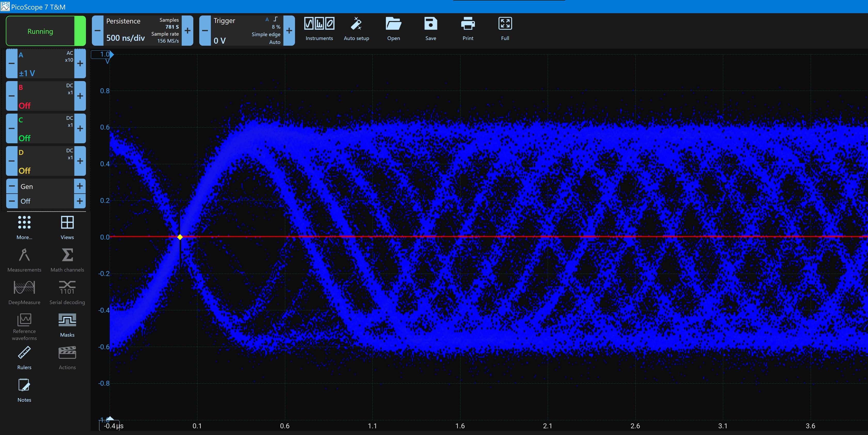Save the current capture

coord(431,29)
